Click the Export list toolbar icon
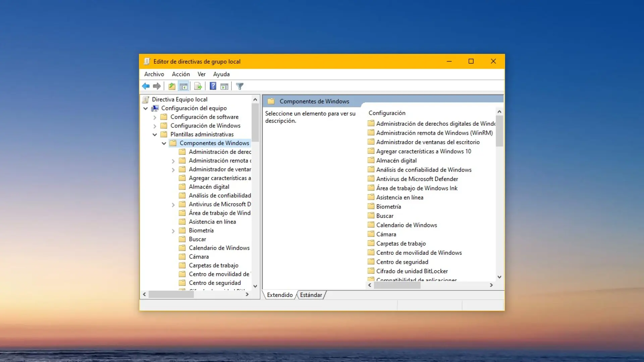 [198, 86]
